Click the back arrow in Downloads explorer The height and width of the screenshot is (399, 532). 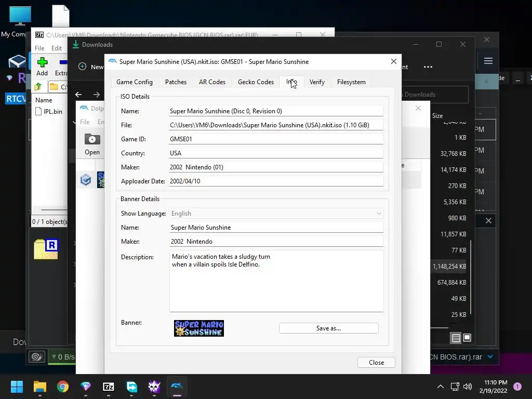(78, 95)
